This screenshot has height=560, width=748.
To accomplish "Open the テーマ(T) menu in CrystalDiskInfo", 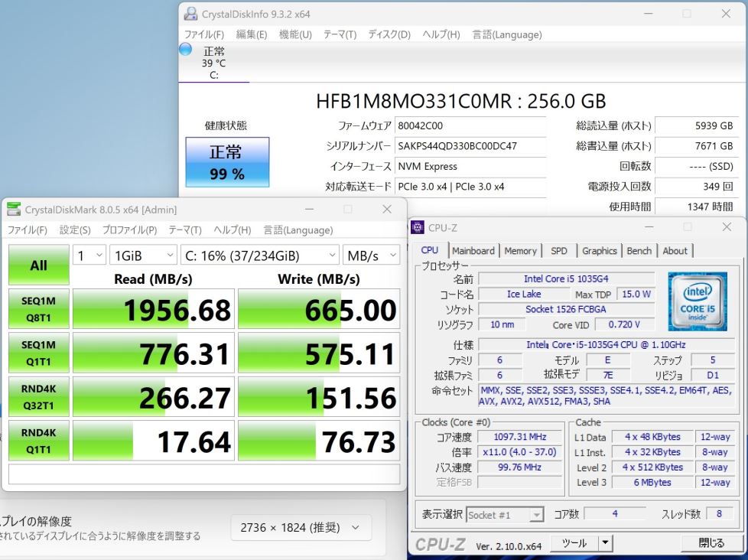I will (340, 34).
